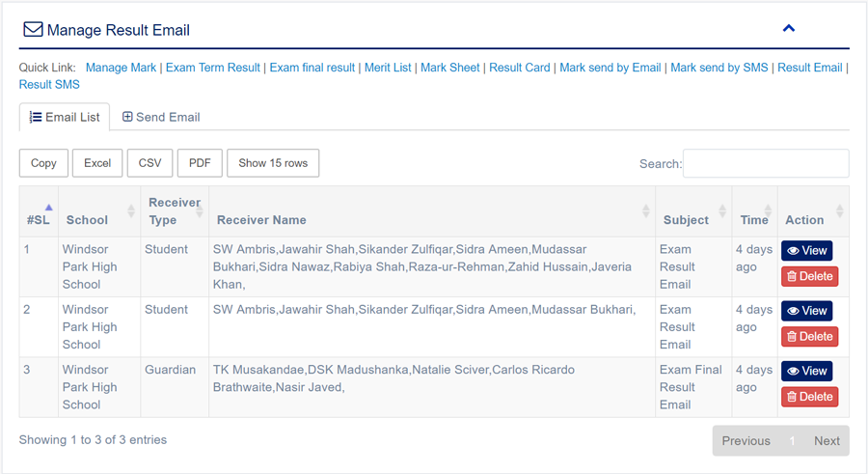Sort by the Subject column
The image size is (868, 474).
[x=693, y=211]
